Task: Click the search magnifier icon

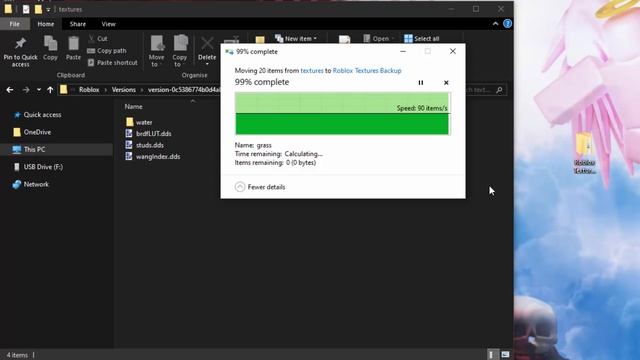Action: [x=499, y=90]
